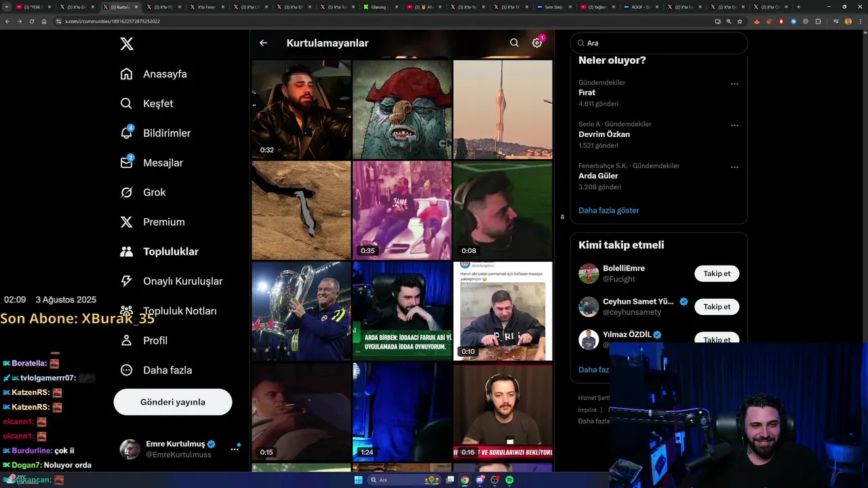Click the Daha fazla circle icon
868x488 pixels.
point(126,370)
